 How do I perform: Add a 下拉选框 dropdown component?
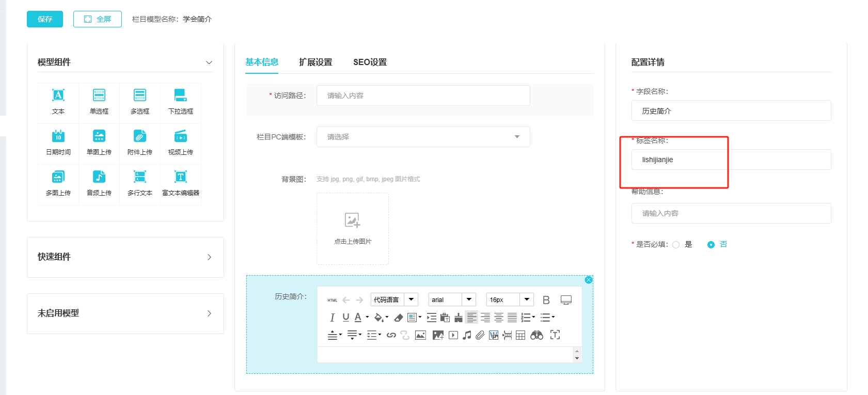click(181, 102)
